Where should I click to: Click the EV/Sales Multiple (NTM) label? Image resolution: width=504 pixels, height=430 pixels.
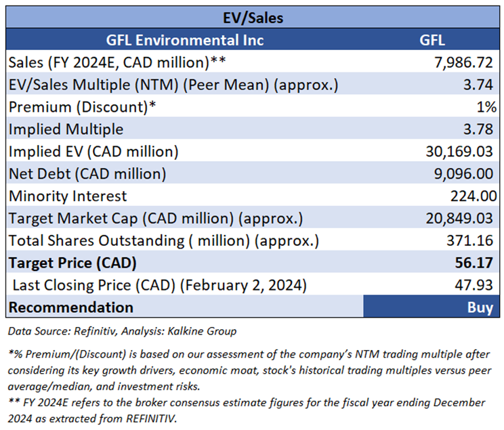173,85
